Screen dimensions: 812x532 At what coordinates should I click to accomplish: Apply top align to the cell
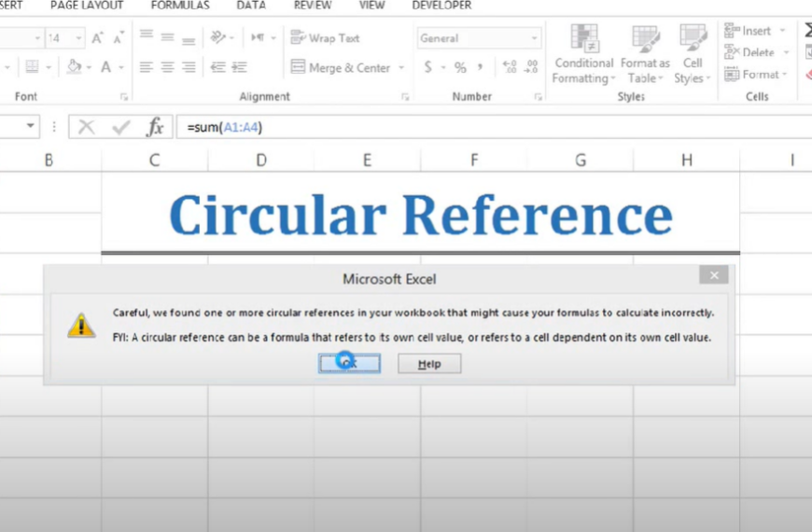pos(147,35)
